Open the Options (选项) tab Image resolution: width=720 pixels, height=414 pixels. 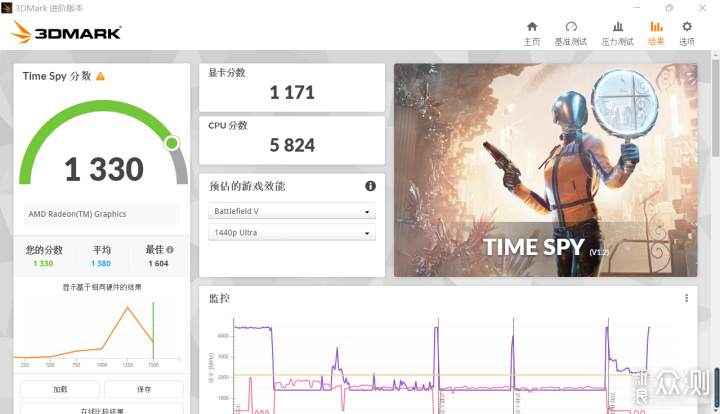click(x=686, y=34)
